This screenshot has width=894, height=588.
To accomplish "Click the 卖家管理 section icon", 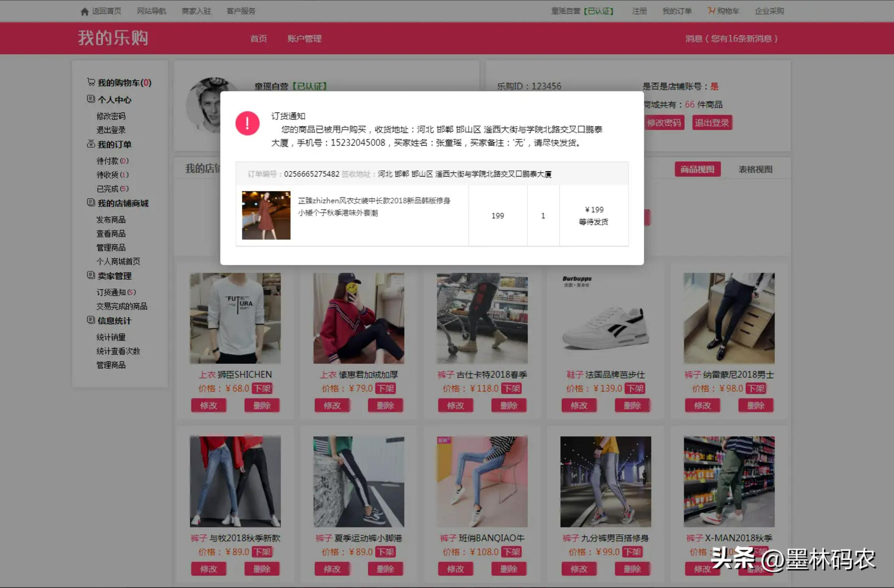I will [x=91, y=275].
